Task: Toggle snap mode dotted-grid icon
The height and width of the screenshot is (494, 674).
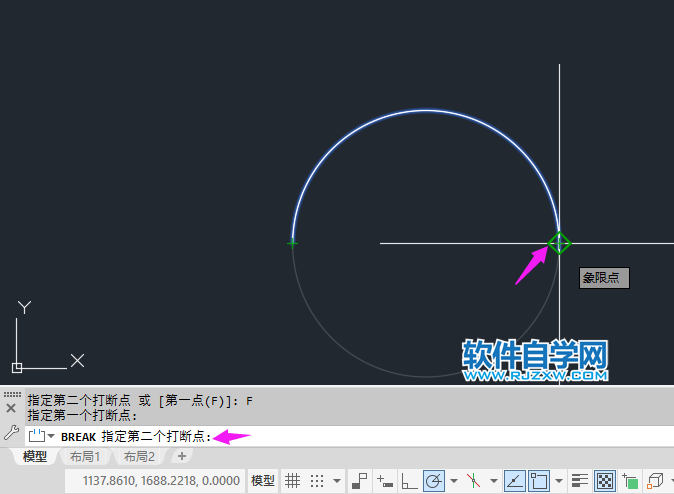Action: click(317, 481)
